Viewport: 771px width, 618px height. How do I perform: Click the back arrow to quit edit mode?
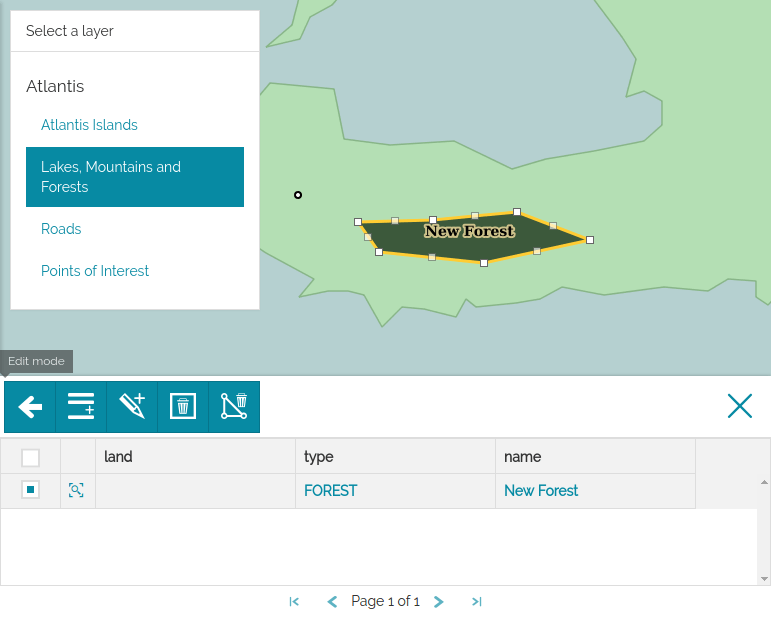[x=30, y=407]
